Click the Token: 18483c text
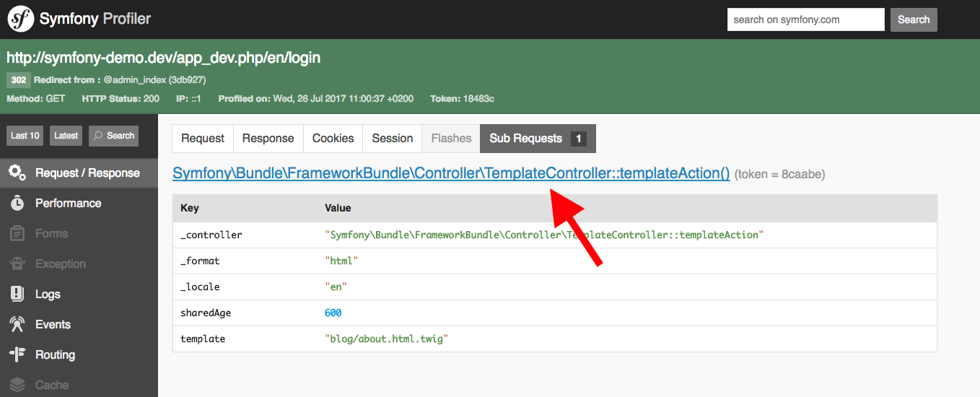 (462, 99)
